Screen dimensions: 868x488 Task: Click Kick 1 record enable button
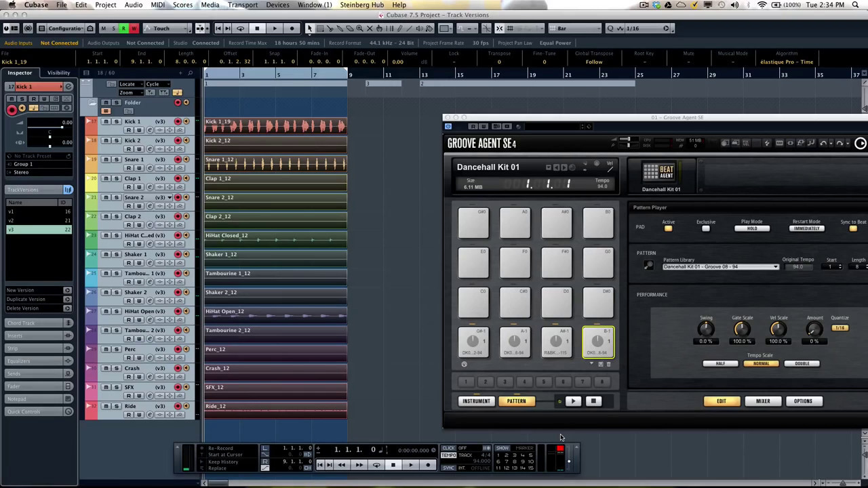pos(178,121)
